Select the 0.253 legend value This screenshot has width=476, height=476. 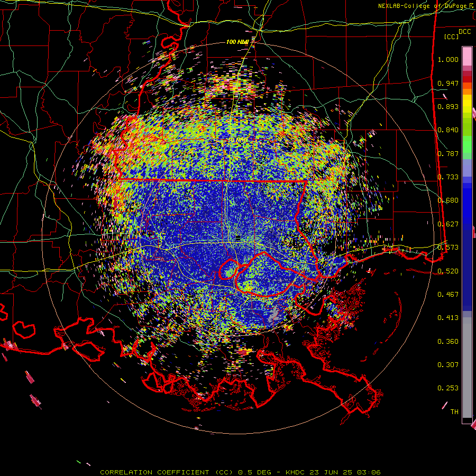448,388
